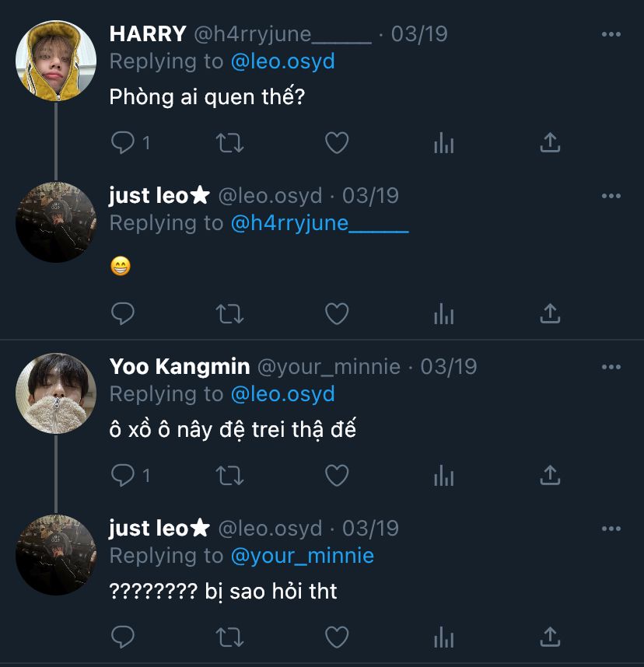Image resolution: width=644 pixels, height=667 pixels.
Task: Open more options on Yoo Kangmin's tweet
Action: 611,367
